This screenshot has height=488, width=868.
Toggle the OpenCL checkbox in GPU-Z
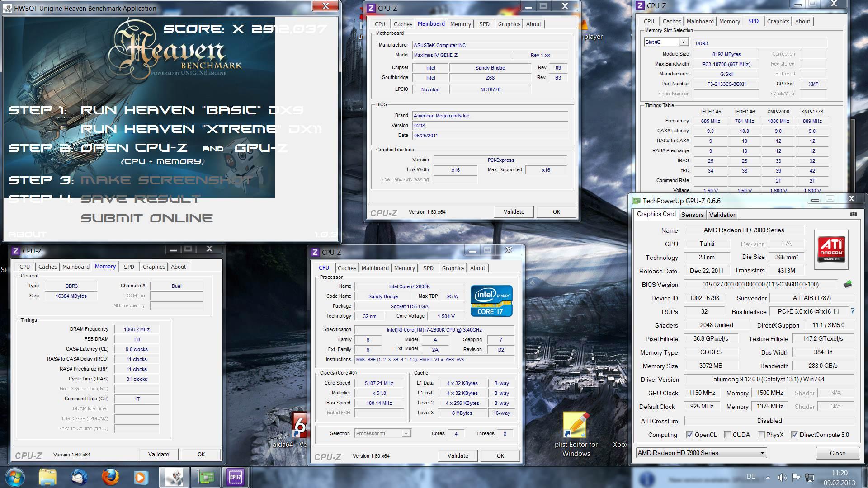689,435
